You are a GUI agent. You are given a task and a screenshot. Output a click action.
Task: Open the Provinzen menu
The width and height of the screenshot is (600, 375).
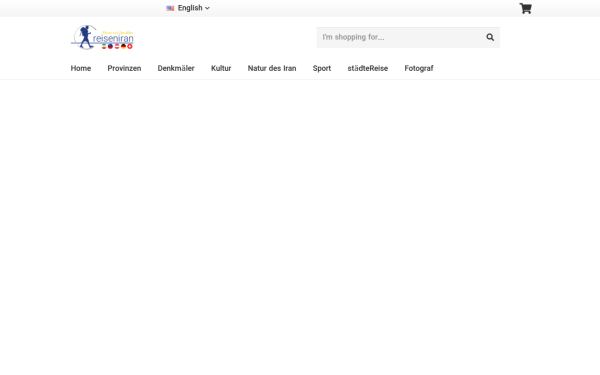pyautogui.click(x=124, y=68)
